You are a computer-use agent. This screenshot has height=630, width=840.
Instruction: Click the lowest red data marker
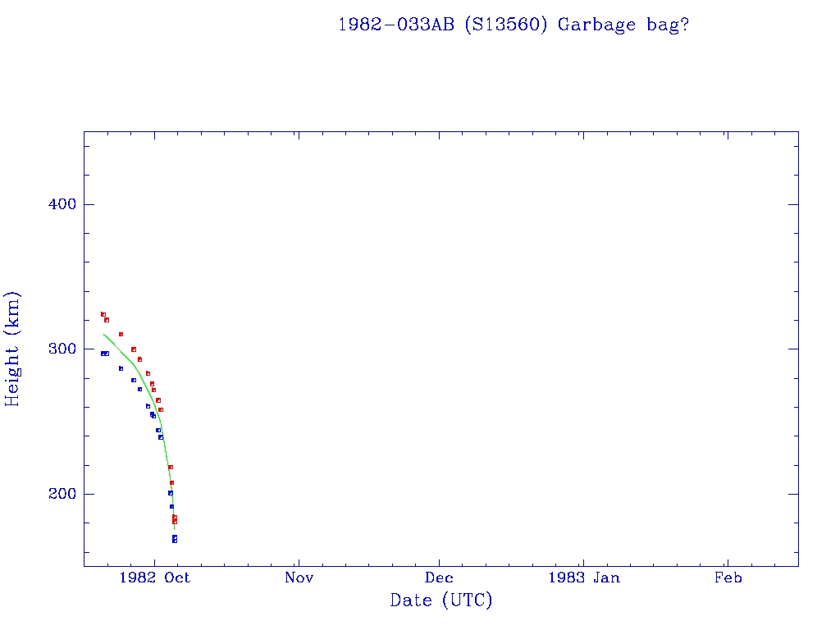175,521
